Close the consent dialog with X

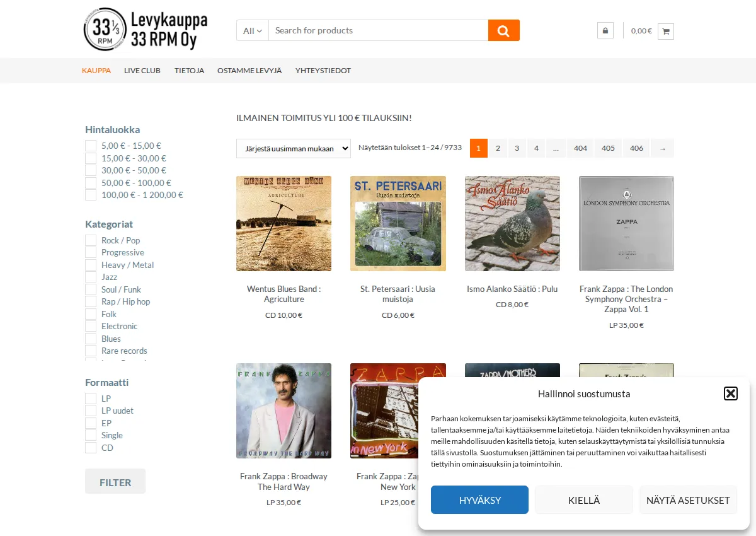tap(731, 393)
